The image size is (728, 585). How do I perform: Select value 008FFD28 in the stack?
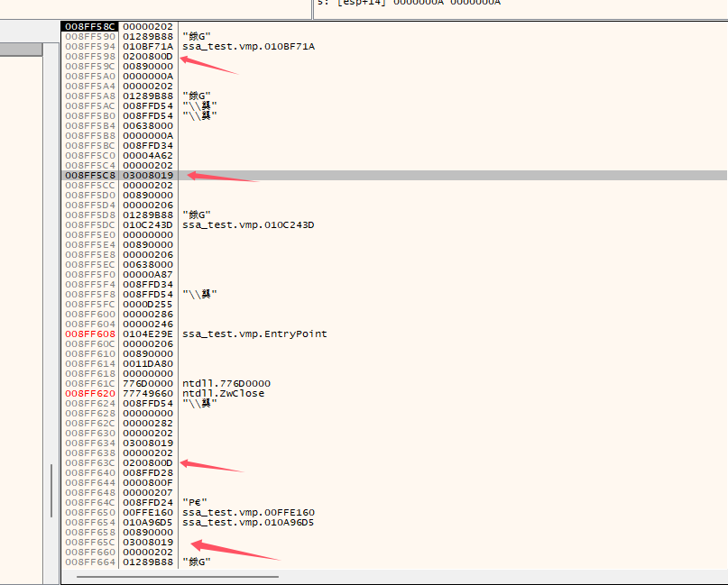coord(148,472)
